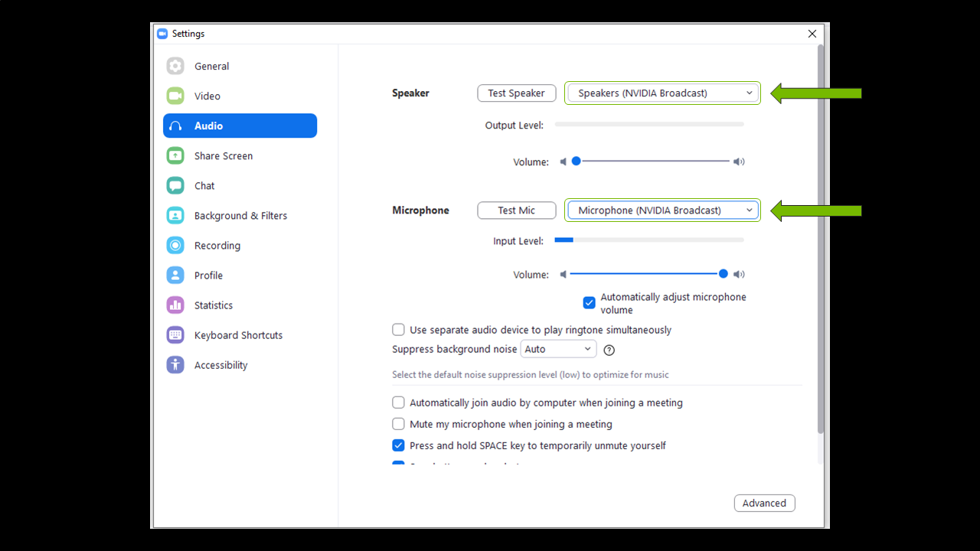This screenshot has height=551, width=980.
Task: Open the Speakers (NVIDIA Broadcast) dropdown
Action: point(663,93)
